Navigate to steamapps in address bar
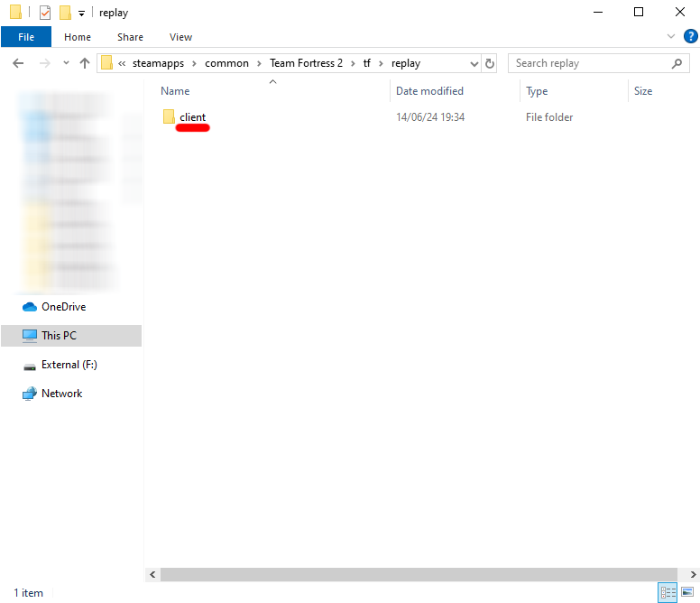700x603 pixels. tap(158, 63)
